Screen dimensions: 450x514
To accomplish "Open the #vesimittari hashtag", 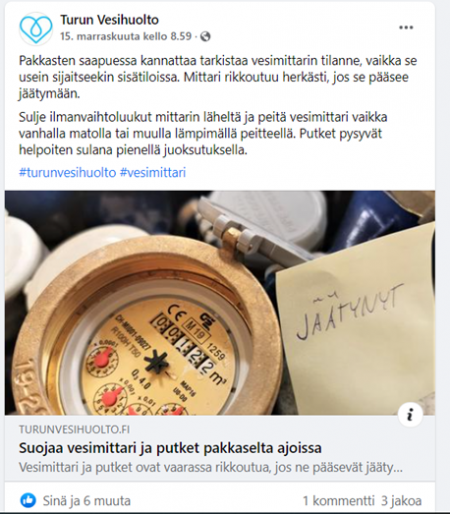I will click(x=153, y=173).
